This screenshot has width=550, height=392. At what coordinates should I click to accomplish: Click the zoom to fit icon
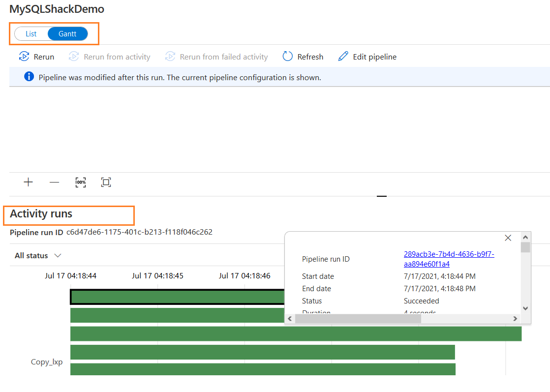tap(106, 182)
